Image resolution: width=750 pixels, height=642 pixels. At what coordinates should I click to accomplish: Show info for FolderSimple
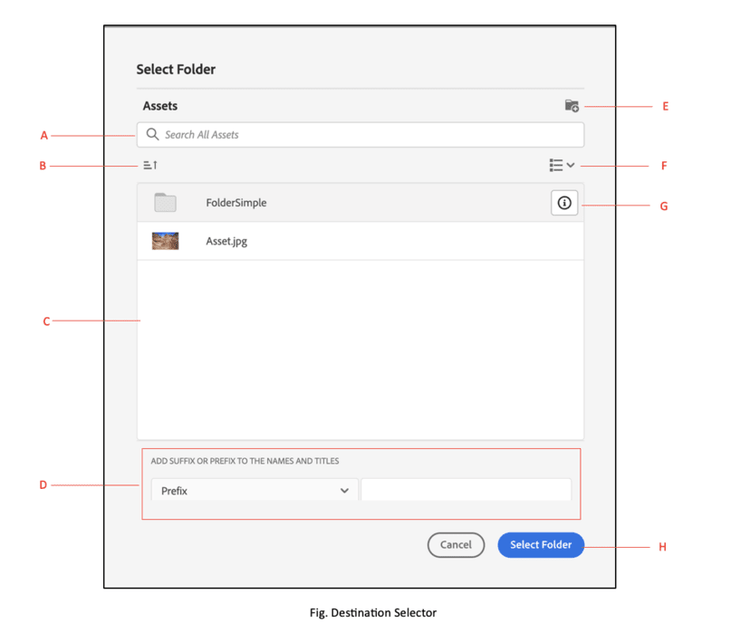click(564, 203)
